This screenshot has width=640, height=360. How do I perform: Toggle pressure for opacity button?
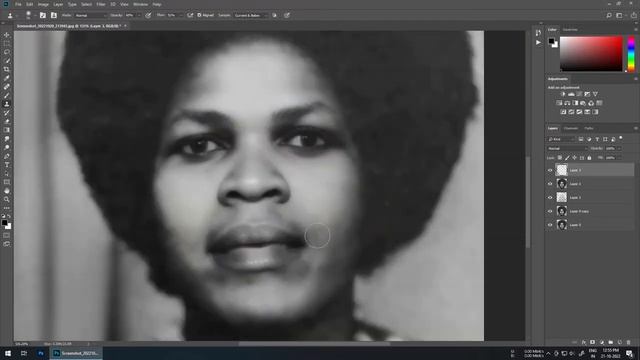click(x=148, y=15)
